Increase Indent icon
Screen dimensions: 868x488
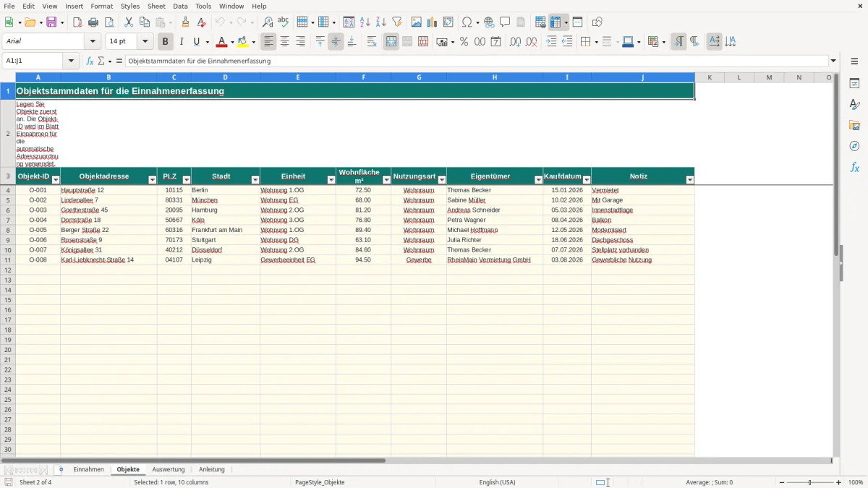551,42
